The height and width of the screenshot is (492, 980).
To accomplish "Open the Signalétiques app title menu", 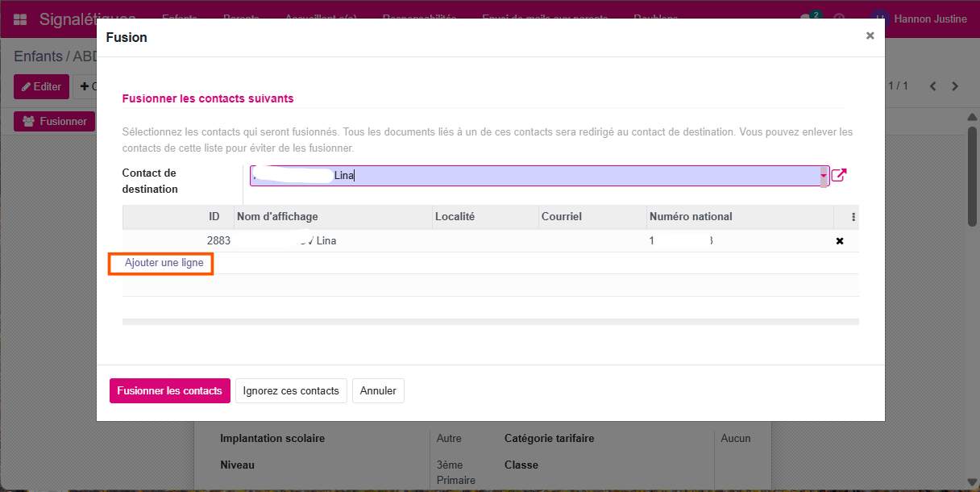I will tap(87, 19).
